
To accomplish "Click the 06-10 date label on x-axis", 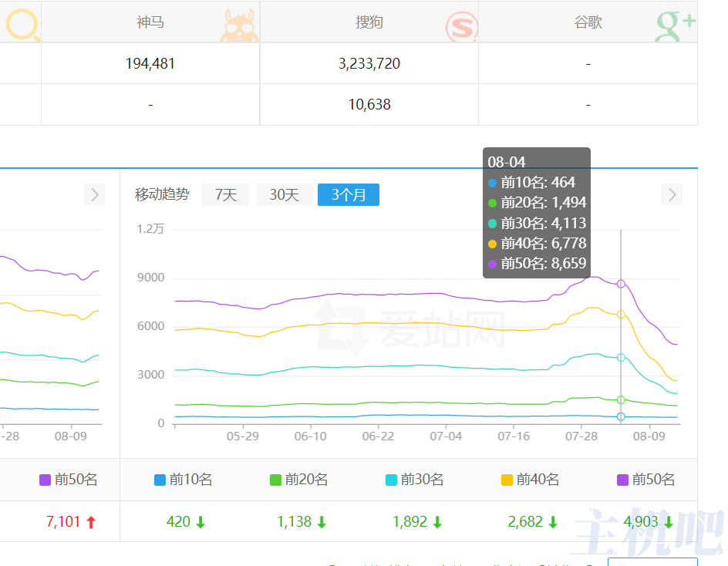I will [310, 436].
